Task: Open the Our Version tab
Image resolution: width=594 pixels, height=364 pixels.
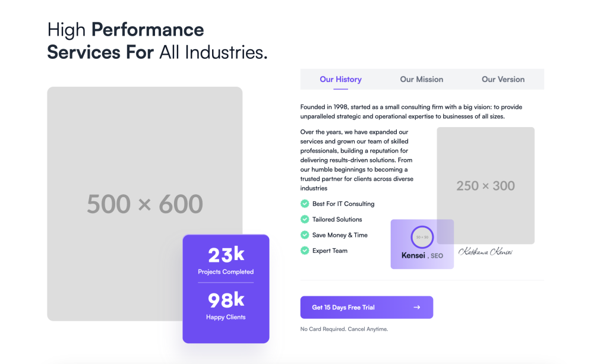Action: click(x=503, y=80)
